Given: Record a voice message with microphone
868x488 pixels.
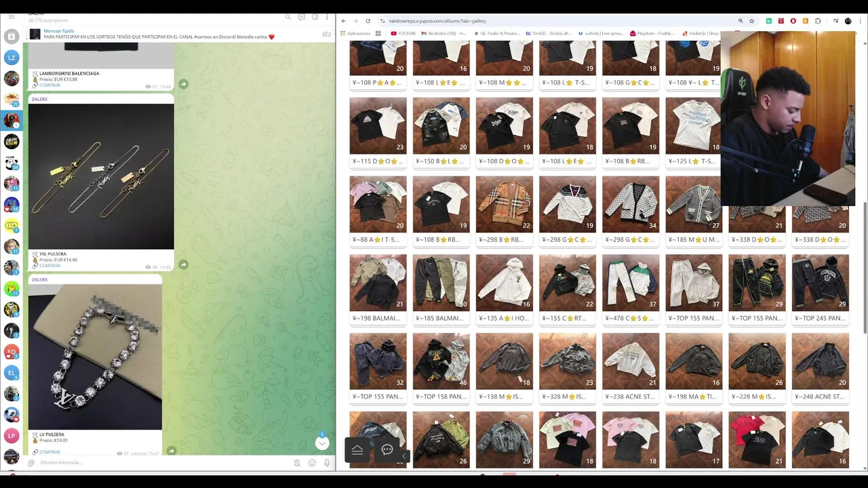Looking at the screenshot, I should coord(327,463).
